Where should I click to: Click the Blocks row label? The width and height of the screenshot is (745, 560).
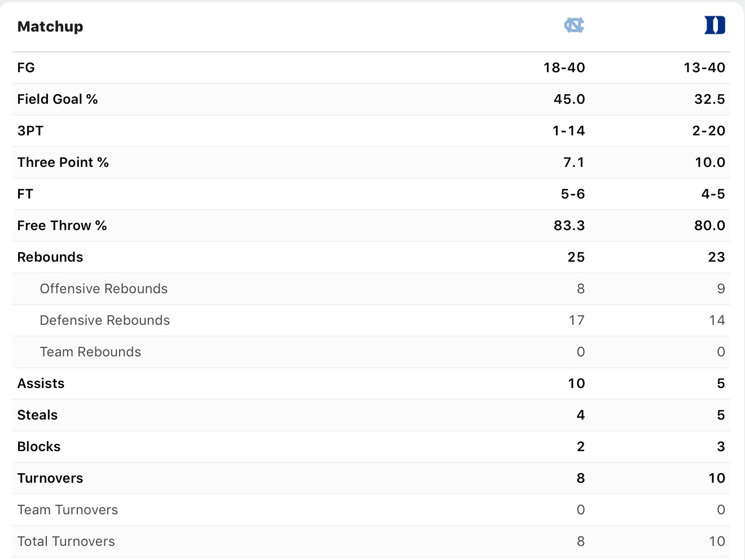pyautogui.click(x=39, y=447)
